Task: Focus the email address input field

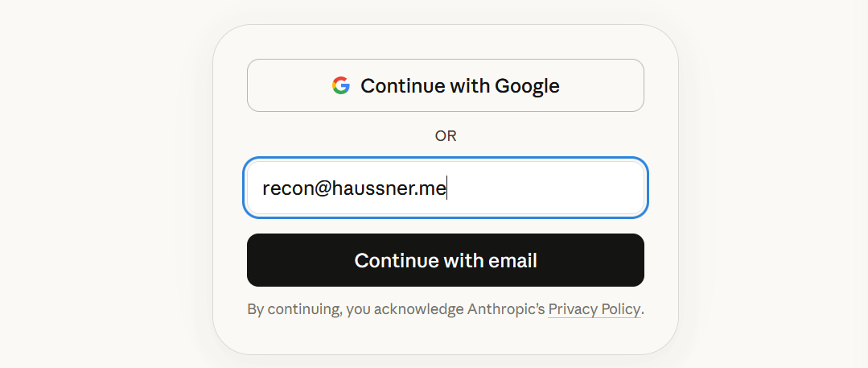Action: point(446,188)
